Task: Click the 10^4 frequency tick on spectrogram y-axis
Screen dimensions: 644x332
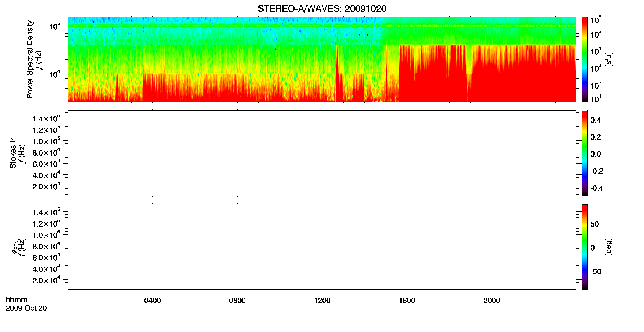Action: [x=54, y=74]
